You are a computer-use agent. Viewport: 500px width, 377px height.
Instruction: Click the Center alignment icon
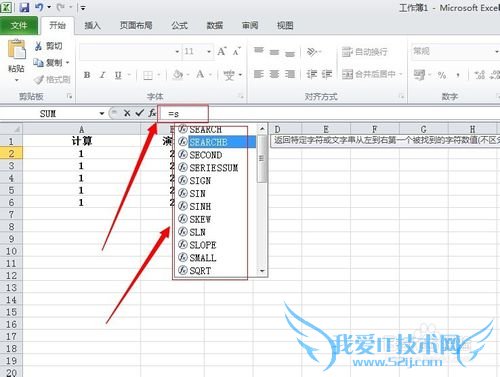pyautogui.click(x=274, y=74)
